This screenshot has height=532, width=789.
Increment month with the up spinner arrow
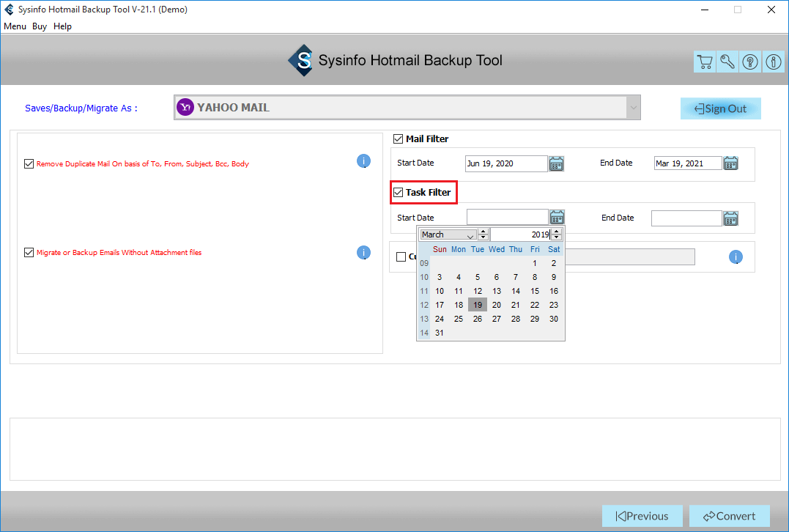click(x=483, y=232)
